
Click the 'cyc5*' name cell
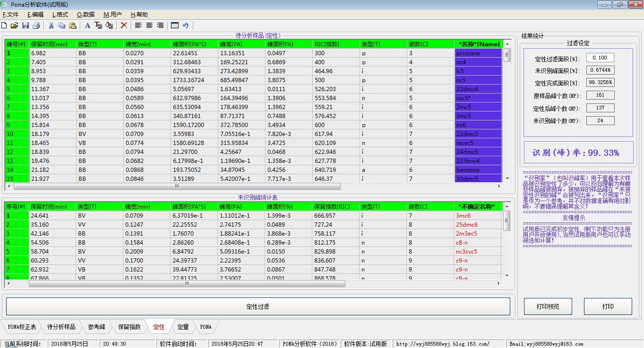click(478, 98)
